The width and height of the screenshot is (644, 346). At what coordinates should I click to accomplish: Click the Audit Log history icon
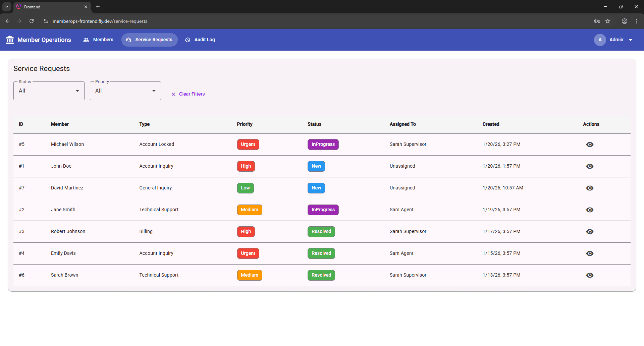click(187, 40)
